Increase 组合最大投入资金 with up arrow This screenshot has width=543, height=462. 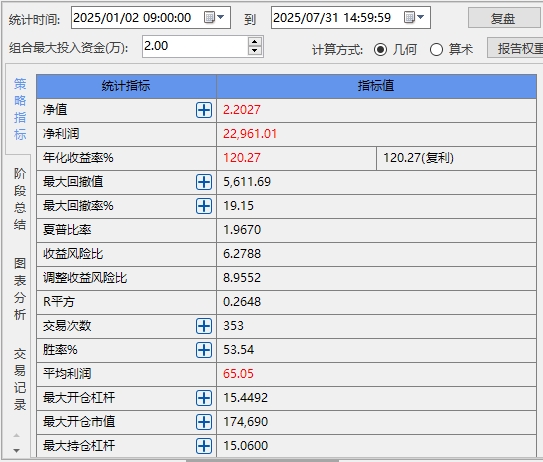click(255, 42)
